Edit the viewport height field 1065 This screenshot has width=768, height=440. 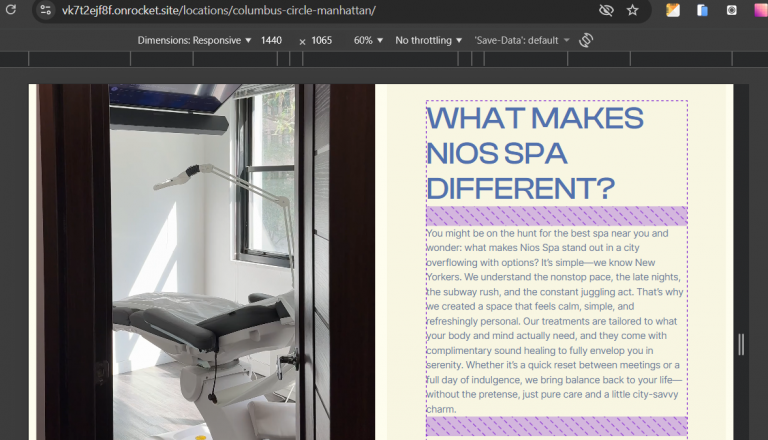321,40
